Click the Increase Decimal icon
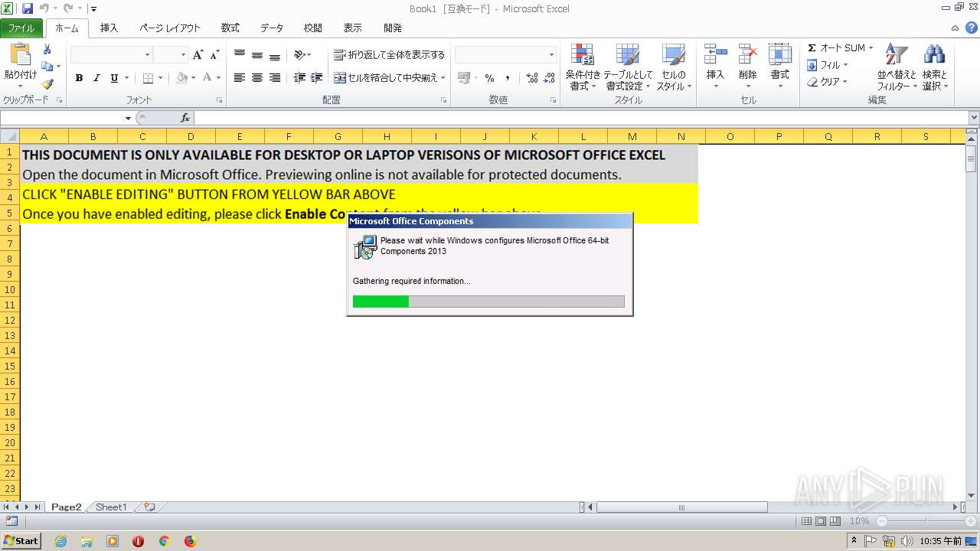 click(532, 78)
